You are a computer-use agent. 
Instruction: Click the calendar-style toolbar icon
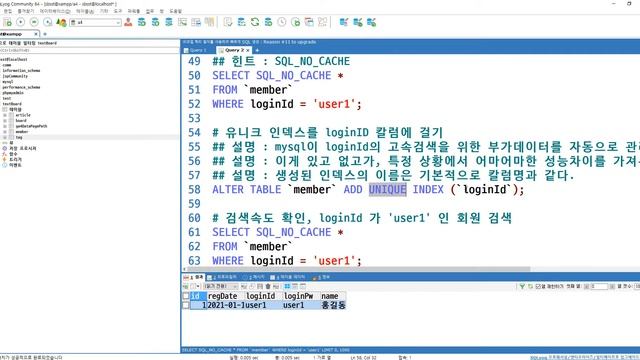tap(309, 22)
